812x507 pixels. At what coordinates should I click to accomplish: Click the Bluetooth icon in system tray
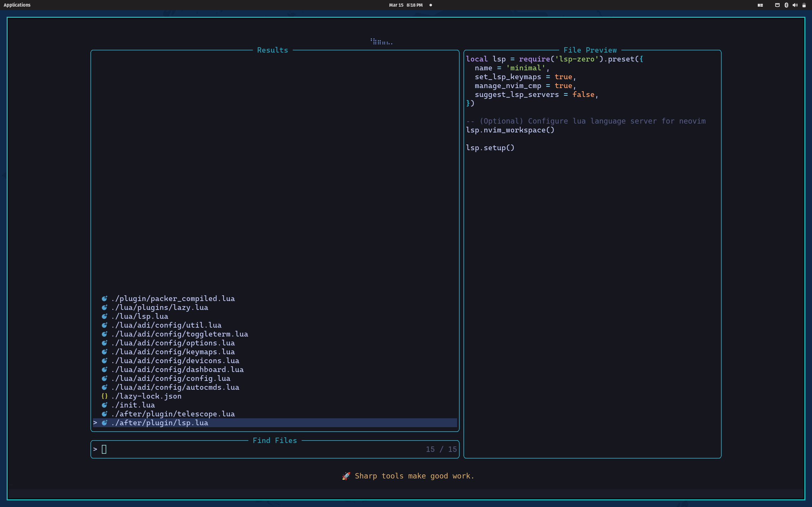click(786, 5)
